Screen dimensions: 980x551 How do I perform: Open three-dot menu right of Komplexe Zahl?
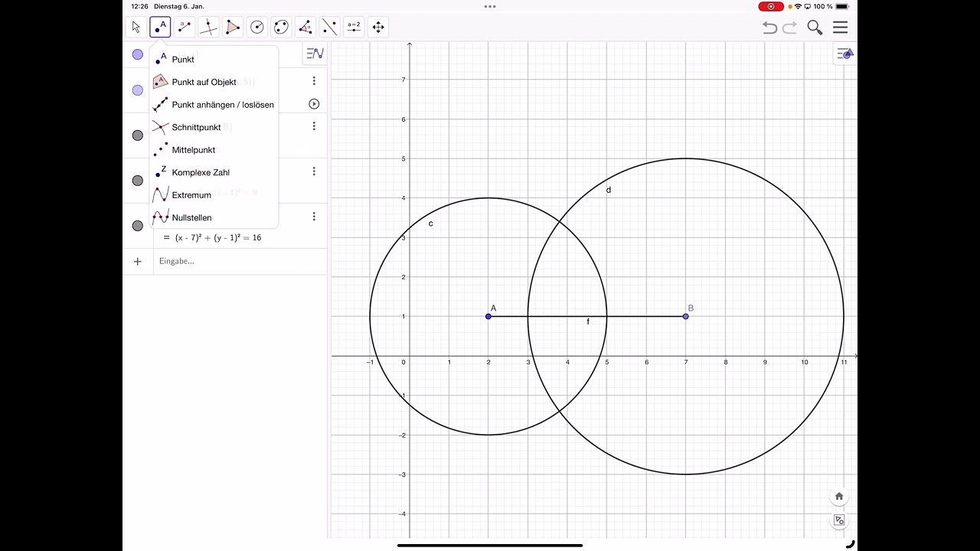click(314, 171)
